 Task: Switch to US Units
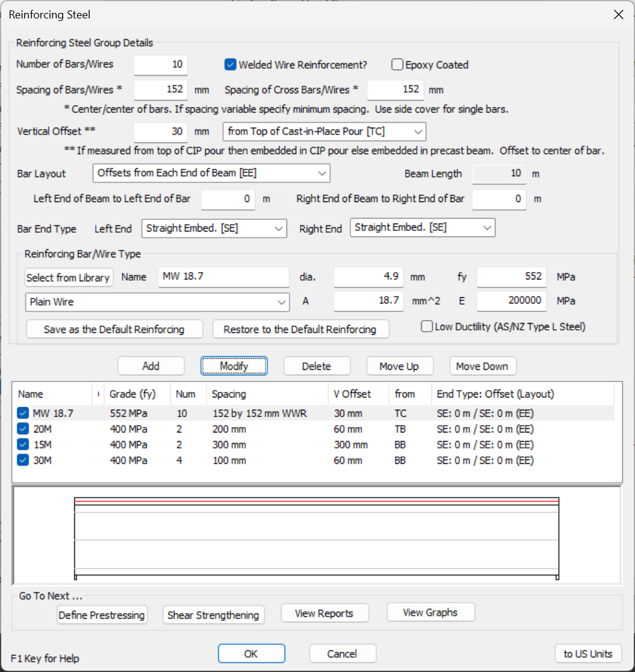coord(588,654)
